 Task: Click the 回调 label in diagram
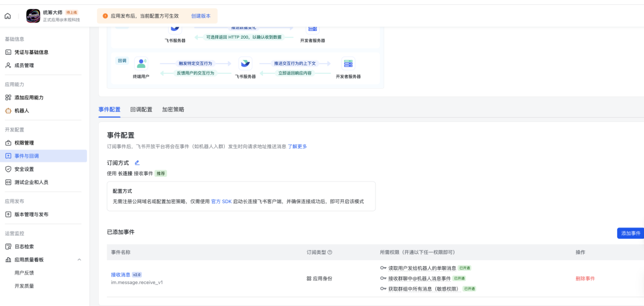tap(122, 60)
